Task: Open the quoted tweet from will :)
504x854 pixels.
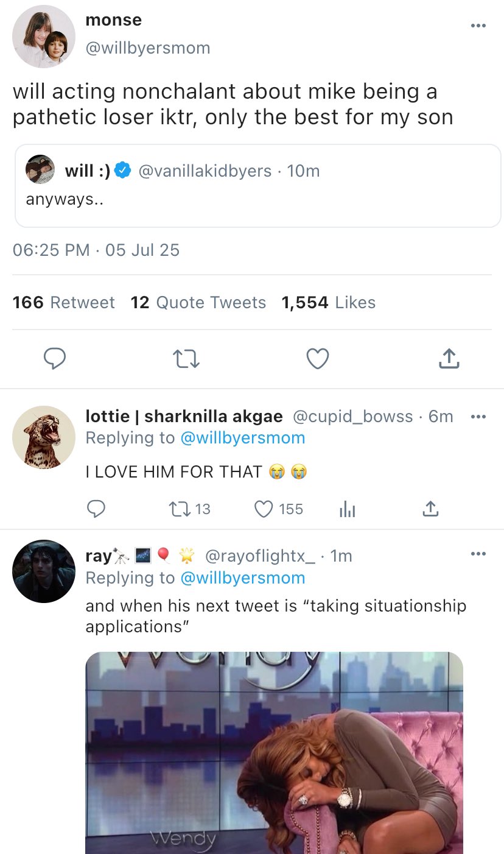Action: [x=257, y=186]
